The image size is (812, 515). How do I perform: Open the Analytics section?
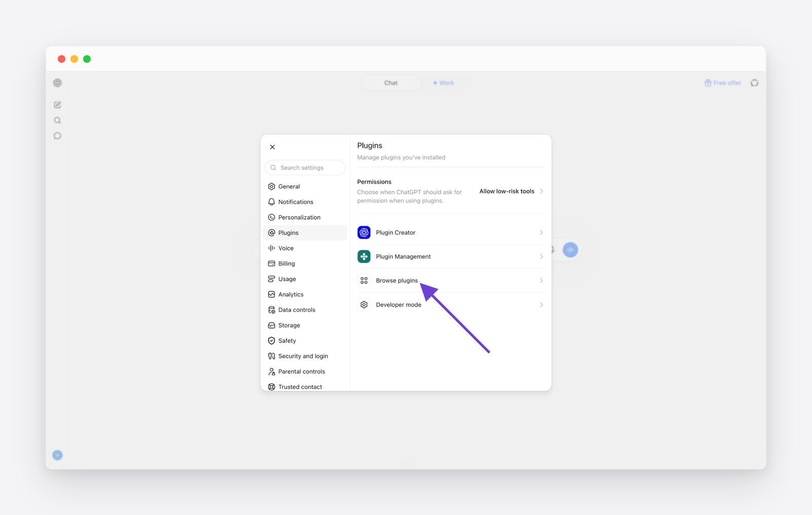pos(305,294)
